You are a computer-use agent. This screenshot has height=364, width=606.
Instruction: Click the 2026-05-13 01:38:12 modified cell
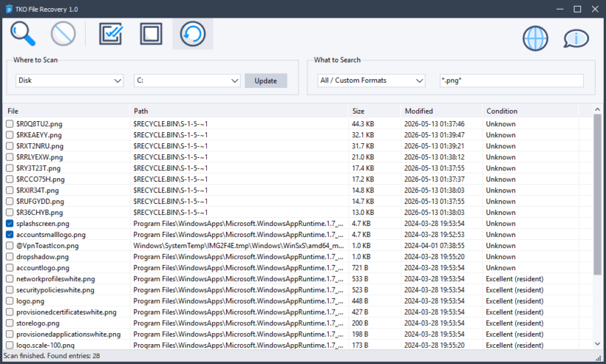pyautogui.click(x=435, y=157)
